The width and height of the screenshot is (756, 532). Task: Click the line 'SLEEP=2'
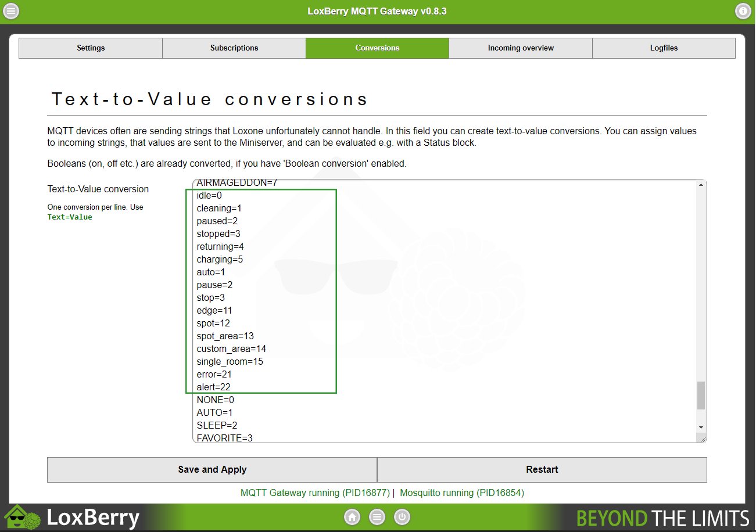[217, 426]
